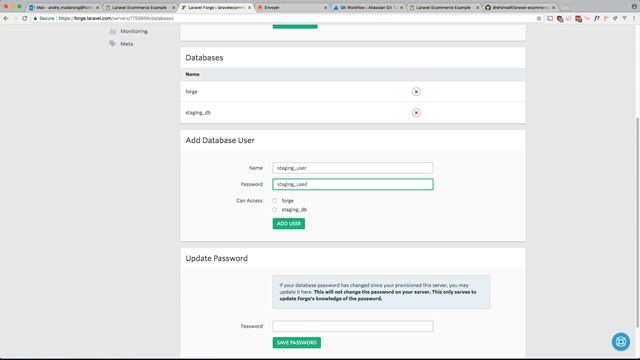Viewport: 640px width, 360px height.
Task: Click the f? font extension icon
Action: [597, 18]
